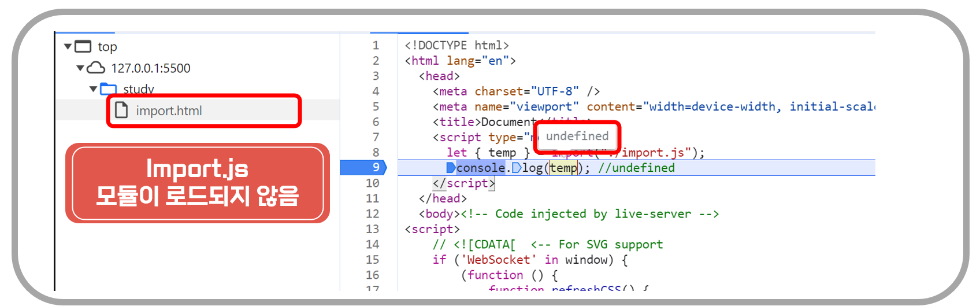Click the For SVG support comment
Viewport: 980px width, 306px height.
click(597, 245)
